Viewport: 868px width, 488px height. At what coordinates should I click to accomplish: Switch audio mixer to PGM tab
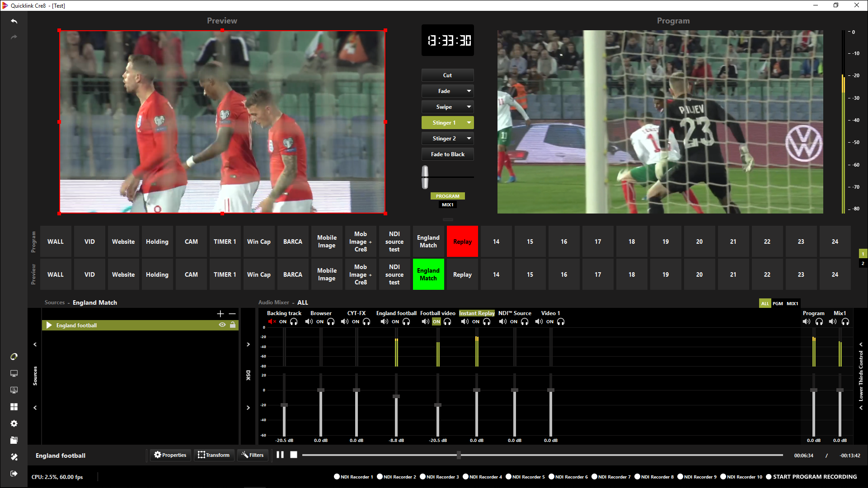(777, 303)
